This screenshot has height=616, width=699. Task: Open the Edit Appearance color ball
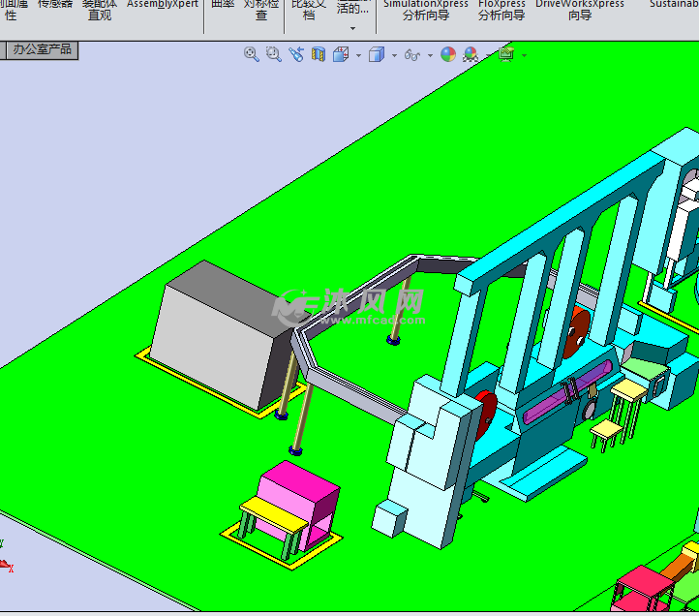tap(448, 55)
